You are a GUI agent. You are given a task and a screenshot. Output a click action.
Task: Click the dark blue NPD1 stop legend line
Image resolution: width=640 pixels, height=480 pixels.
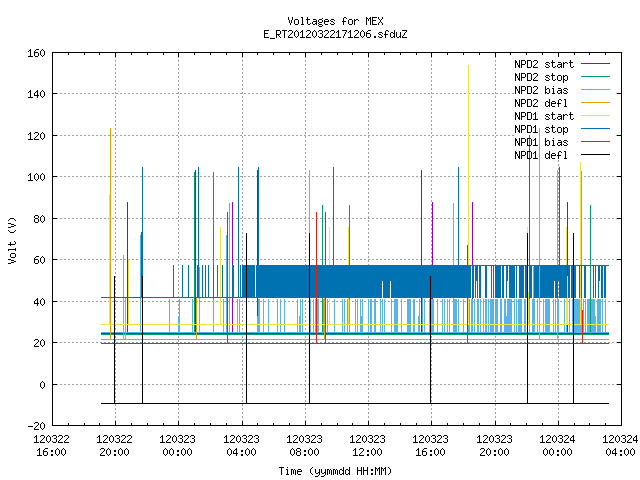coord(595,129)
